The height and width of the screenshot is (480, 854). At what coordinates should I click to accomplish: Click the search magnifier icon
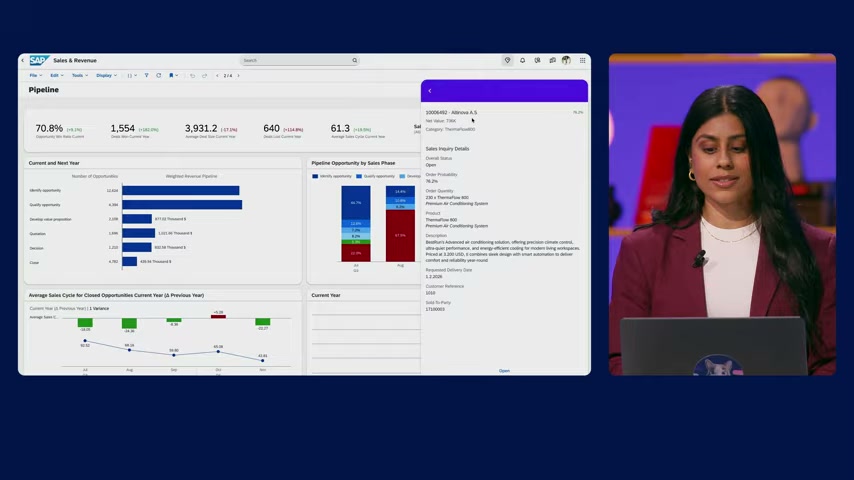[355, 60]
